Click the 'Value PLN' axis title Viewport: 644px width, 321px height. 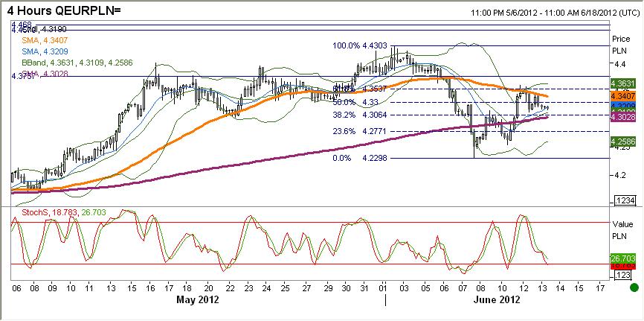[621, 230]
